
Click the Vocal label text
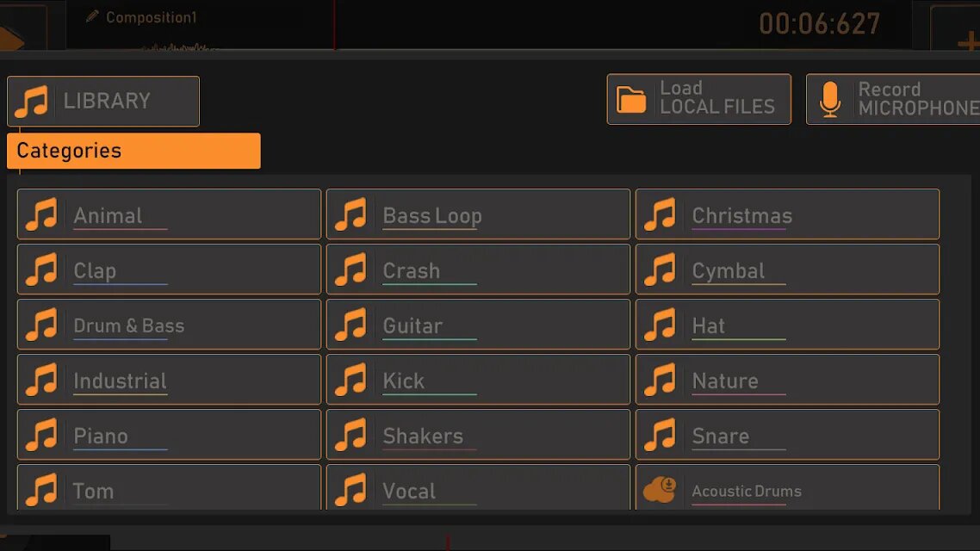409,491
